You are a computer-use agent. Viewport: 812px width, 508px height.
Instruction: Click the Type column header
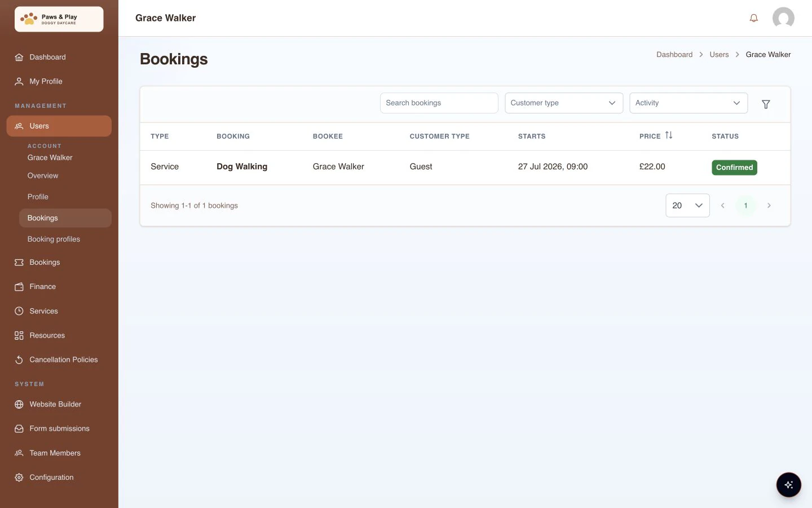tap(160, 136)
